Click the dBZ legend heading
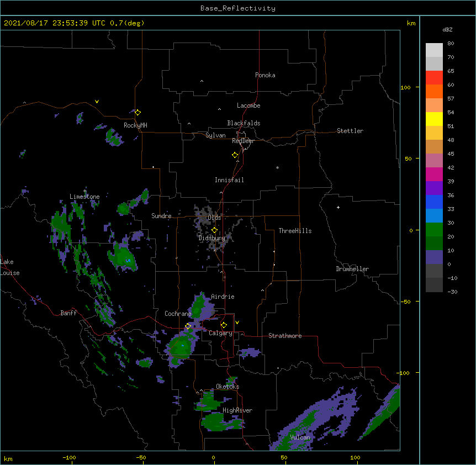 pos(447,30)
